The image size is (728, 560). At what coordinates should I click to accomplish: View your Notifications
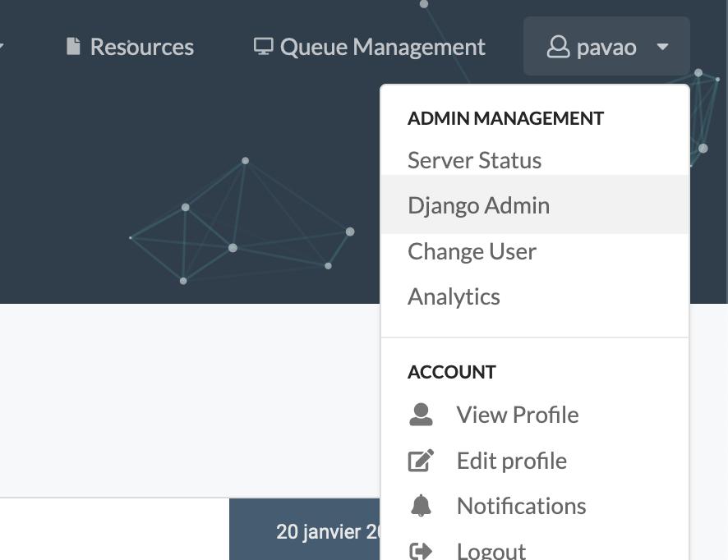tap(521, 506)
